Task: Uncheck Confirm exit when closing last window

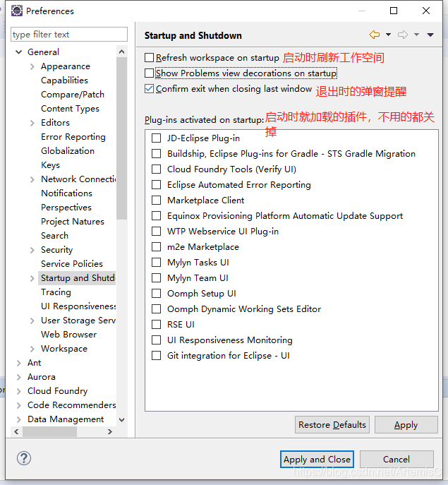Action: coord(149,89)
